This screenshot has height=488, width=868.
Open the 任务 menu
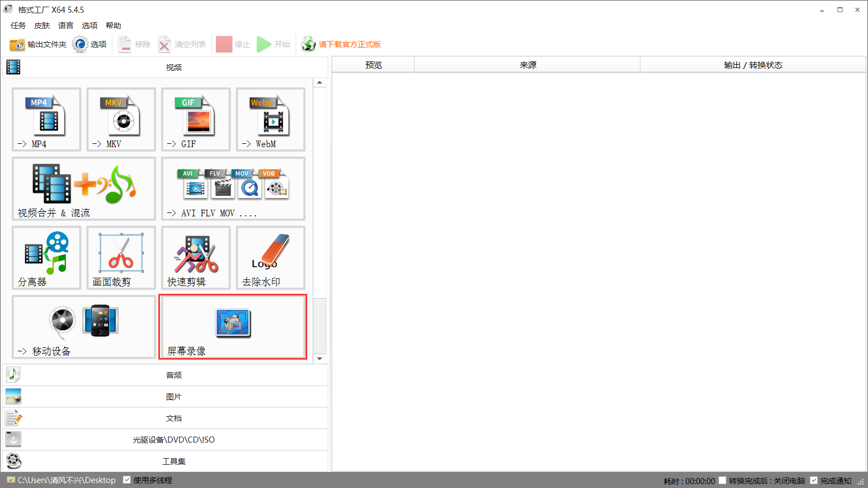click(18, 25)
